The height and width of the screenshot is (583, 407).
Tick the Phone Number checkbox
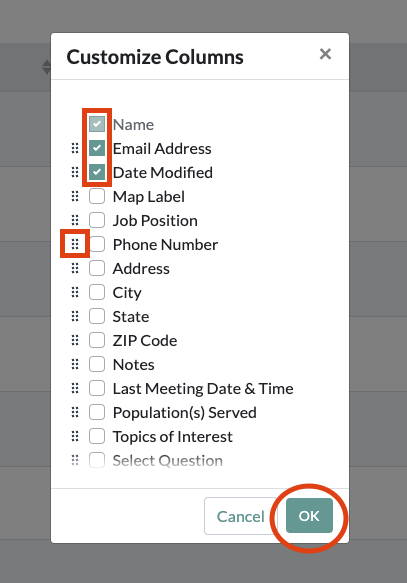point(97,244)
